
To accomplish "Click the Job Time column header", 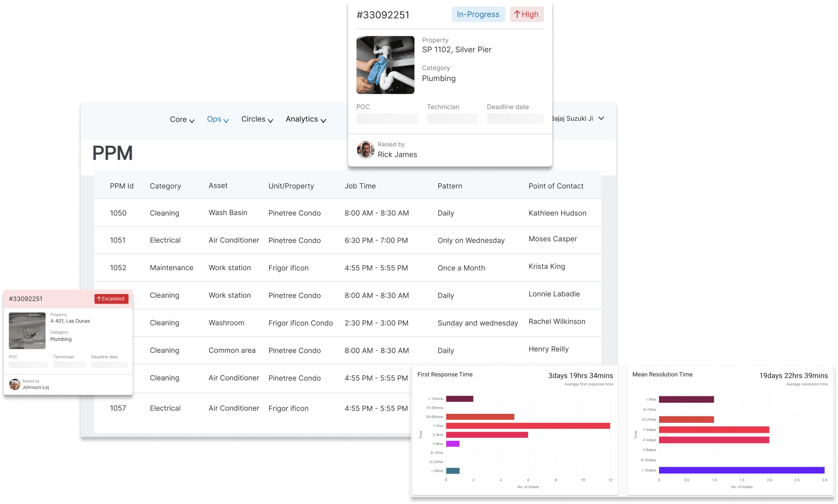I will click(x=360, y=186).
